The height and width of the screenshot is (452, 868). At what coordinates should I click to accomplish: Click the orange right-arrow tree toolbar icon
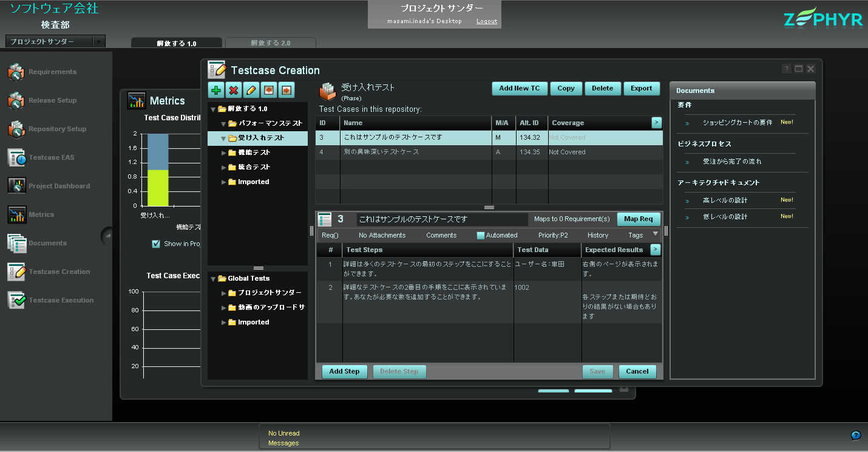tap(287, 91)
